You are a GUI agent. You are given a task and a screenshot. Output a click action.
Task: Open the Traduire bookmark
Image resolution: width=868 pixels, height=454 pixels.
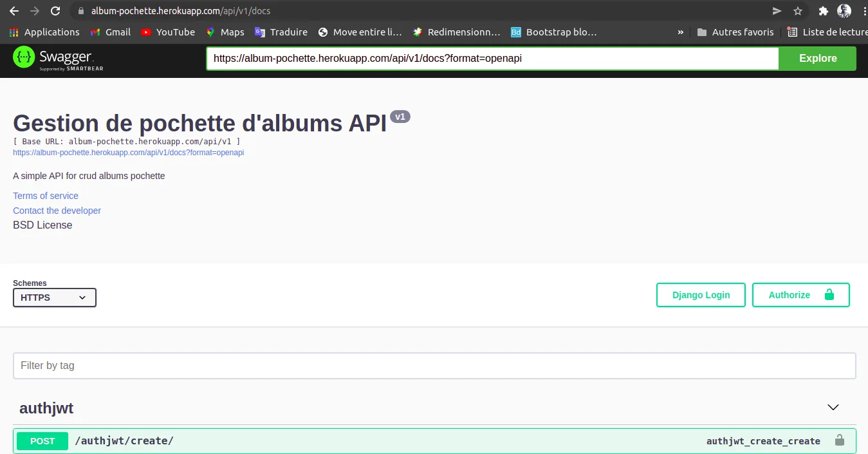click(x=281, y=32)
